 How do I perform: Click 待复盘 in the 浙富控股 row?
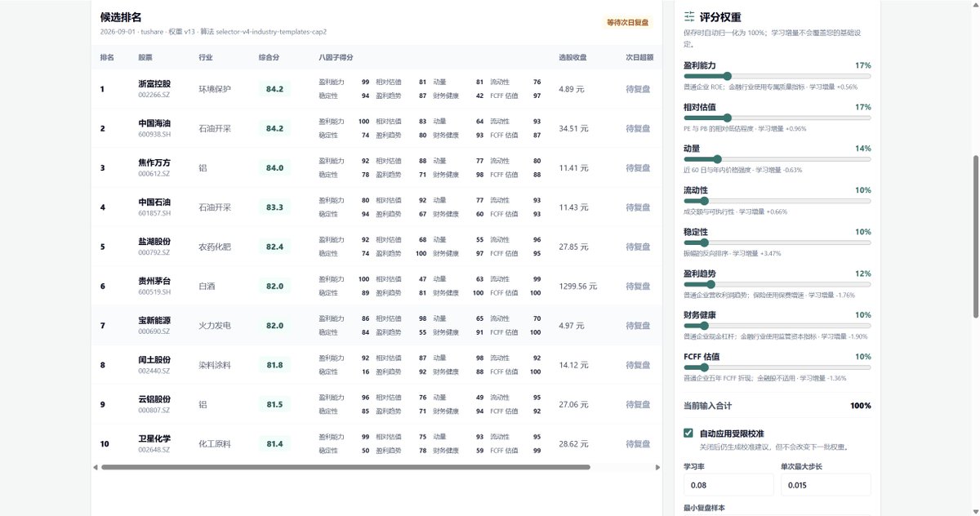pos(638,89)
